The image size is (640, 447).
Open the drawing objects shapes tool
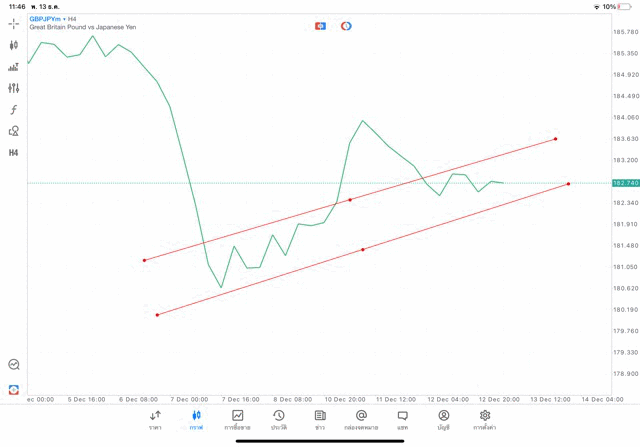[14, 131]
